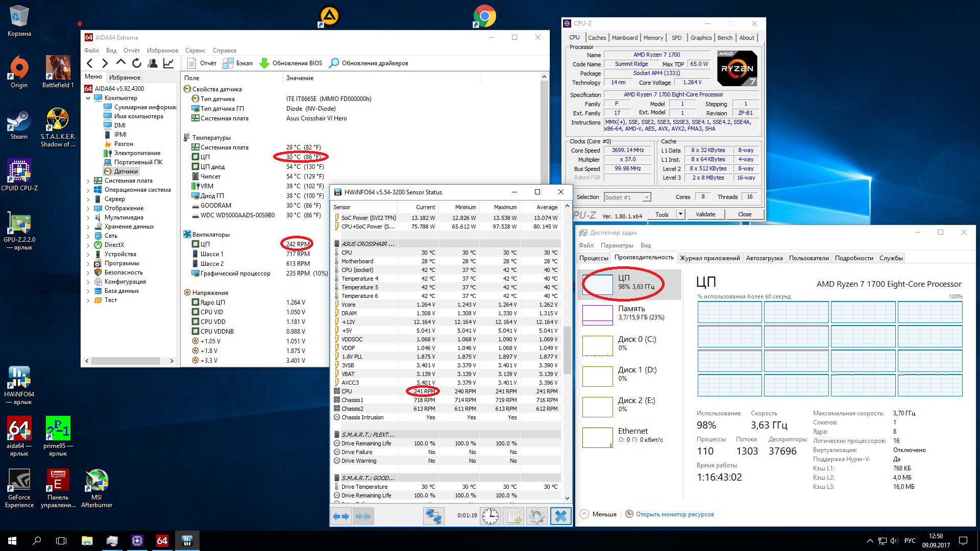
Task: Switch to CPU-Z Memory tab
Action: (653, 38)
